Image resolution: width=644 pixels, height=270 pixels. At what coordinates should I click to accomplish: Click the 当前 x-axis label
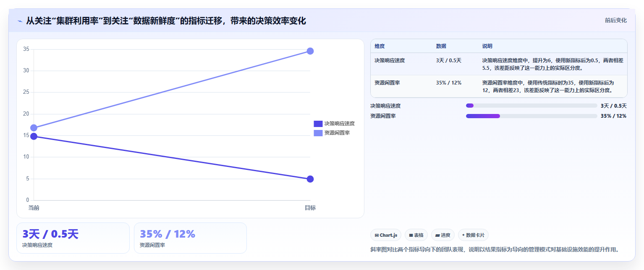(34, 208)
